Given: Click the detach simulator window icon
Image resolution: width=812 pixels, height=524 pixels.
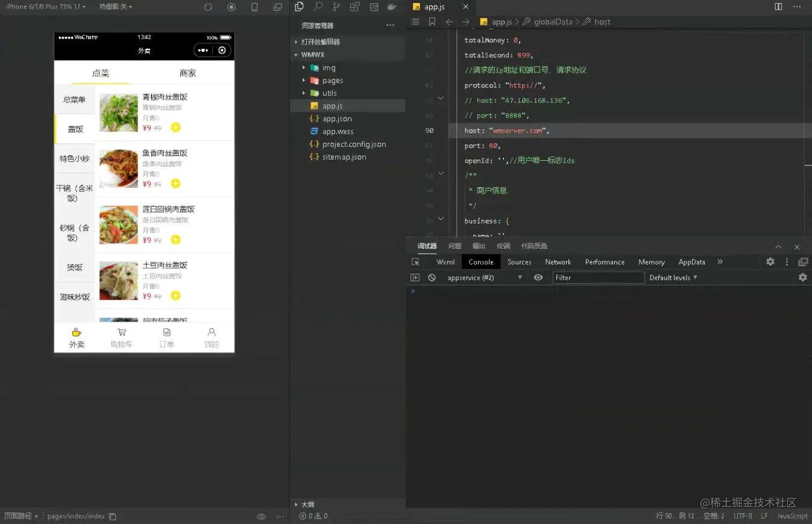Looking at the screenshot, I should [x=277, y=7].
